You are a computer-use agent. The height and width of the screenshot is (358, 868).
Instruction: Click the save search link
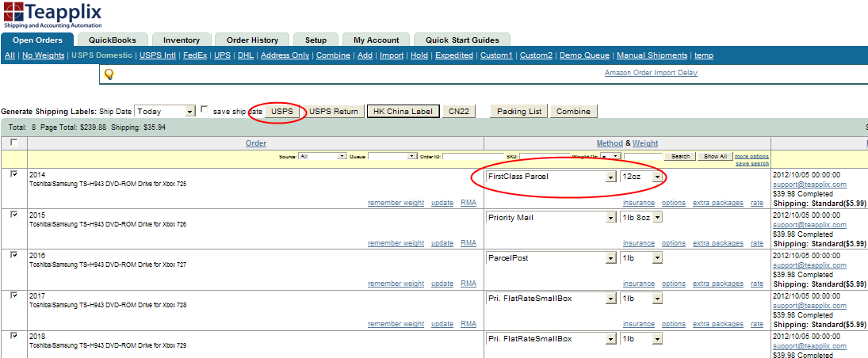click(751, 163)
